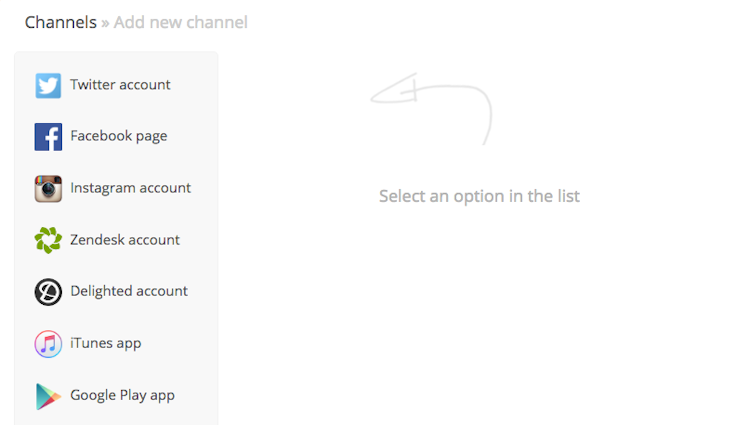Click the Instagram camera icon
The image size is (750, 425).
[48, 188]
